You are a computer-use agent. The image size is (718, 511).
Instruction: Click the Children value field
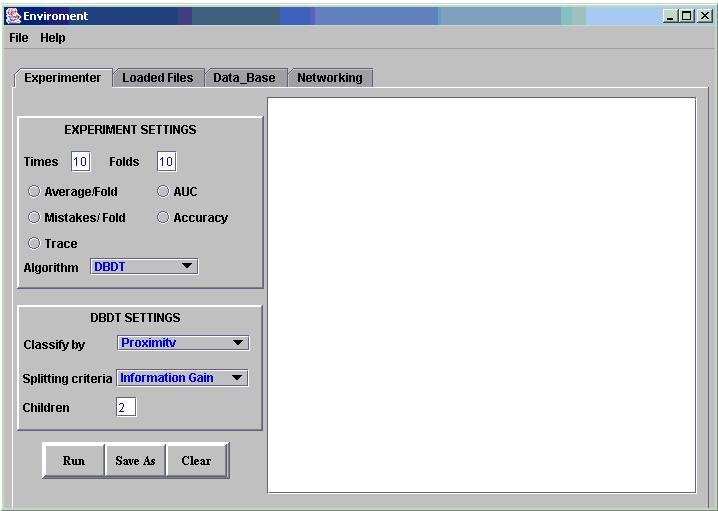126,408
